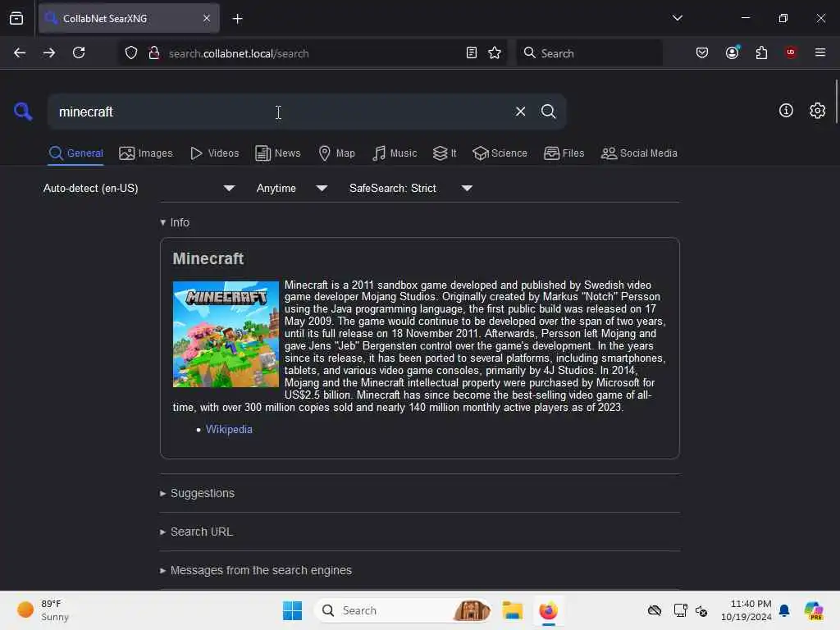Open the Wikipedia link for Minecraft
Screen dimensions: 840x630
(x=229, y=430)
